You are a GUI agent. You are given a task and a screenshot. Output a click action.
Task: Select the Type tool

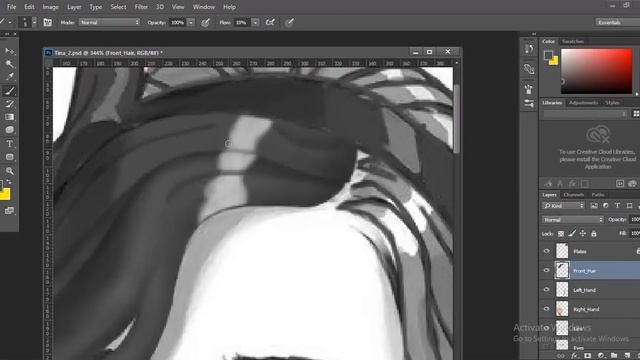point(9,144)
